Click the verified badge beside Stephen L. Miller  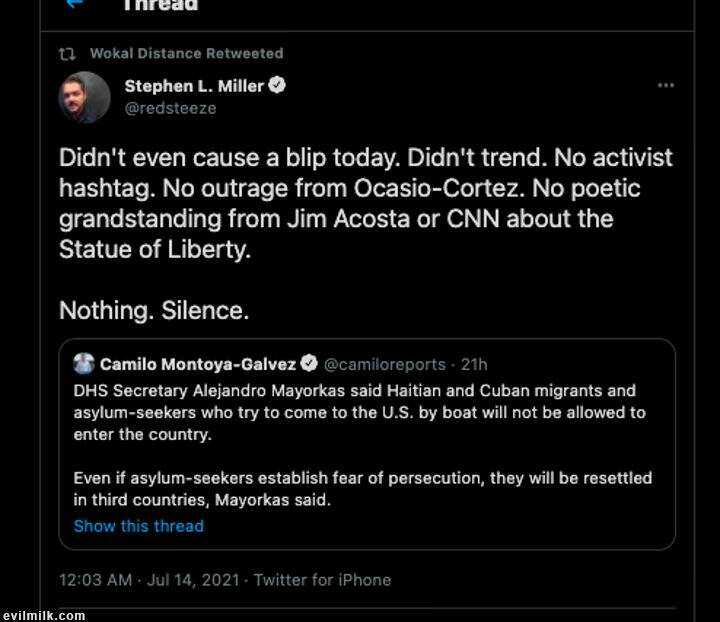coord(277,86)
